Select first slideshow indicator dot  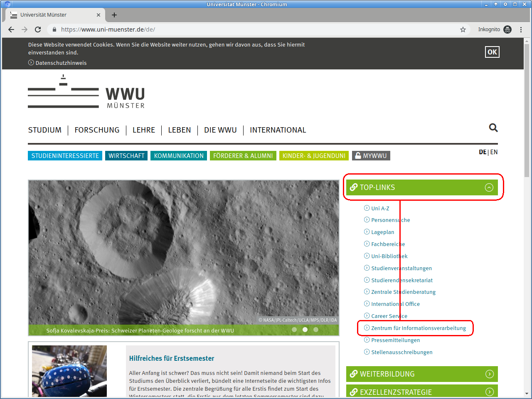[294, 330]
